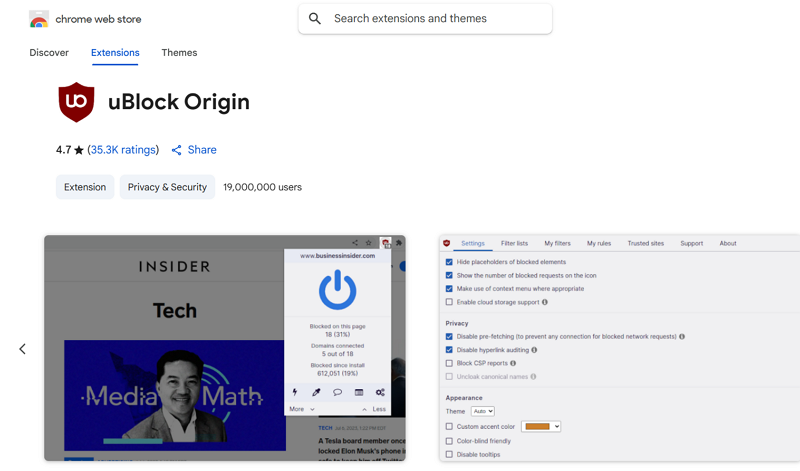Click the Extension category chip
800x471 pixels.
[x=85, y=187]
